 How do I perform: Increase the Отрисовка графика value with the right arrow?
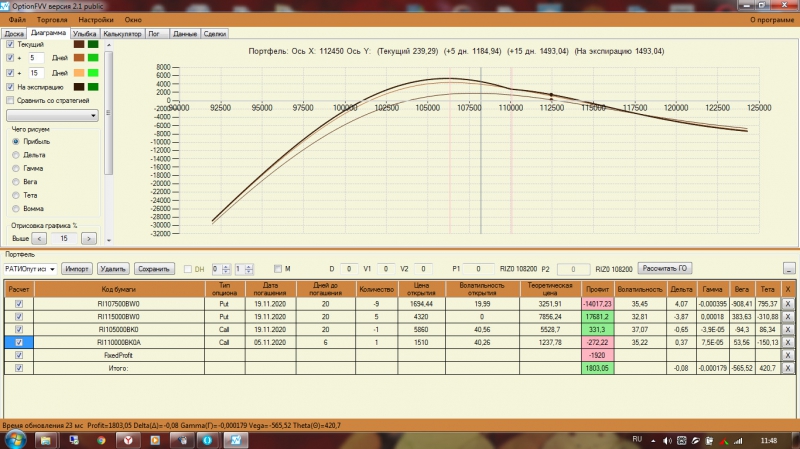pyautogui.click(x=89, y=238)
